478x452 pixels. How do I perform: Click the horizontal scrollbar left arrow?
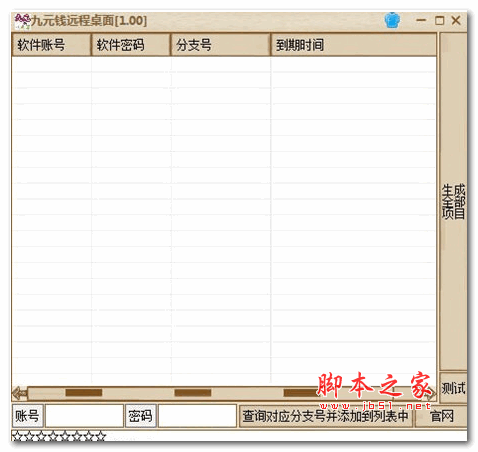tap(20, 394)
